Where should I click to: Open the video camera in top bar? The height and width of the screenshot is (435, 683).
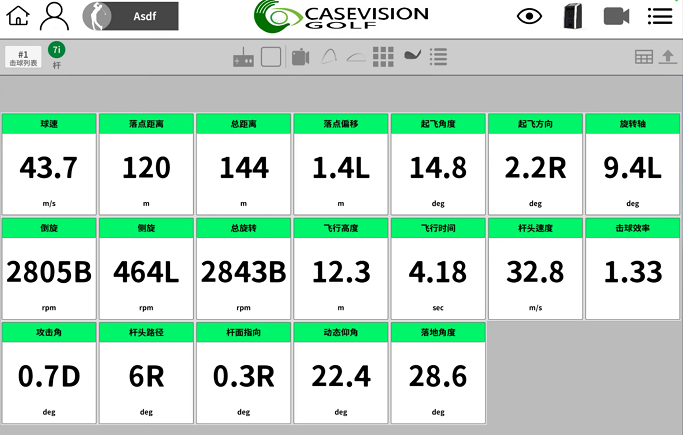pos(616,16)
